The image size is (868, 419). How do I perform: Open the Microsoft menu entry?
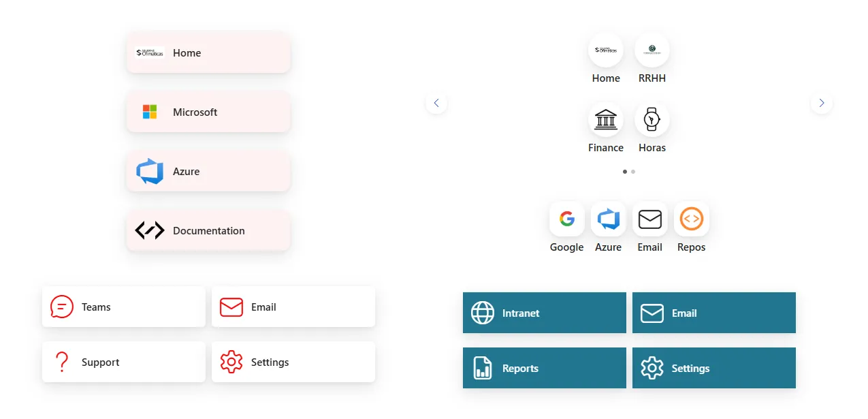click(208, 112)
